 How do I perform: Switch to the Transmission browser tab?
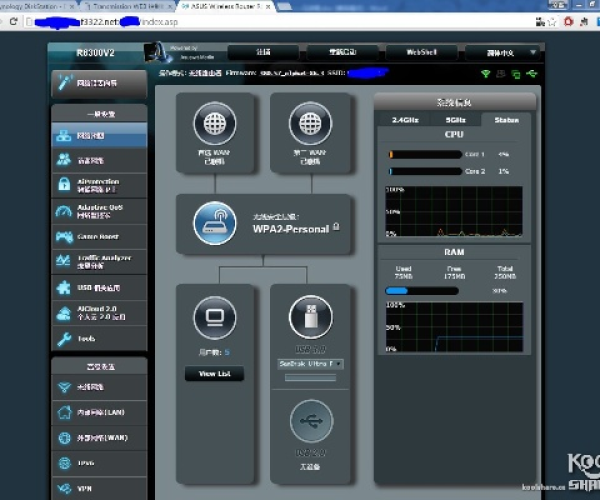129,6
